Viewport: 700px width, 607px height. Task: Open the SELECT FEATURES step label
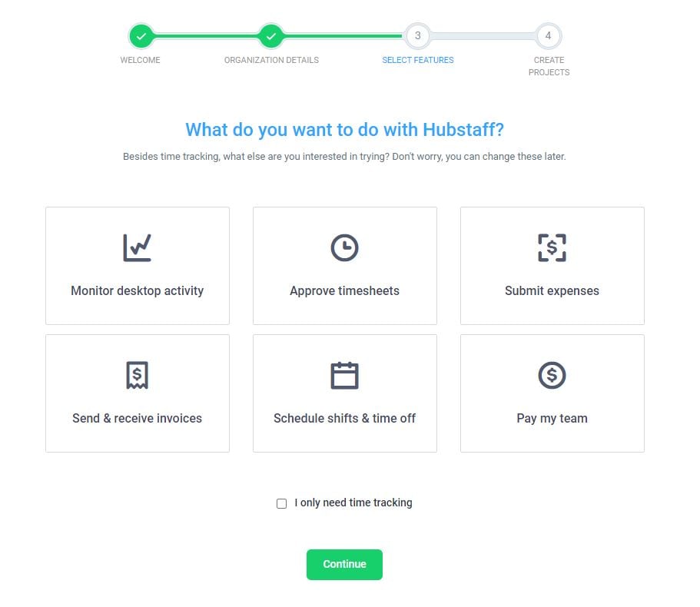(417, 60)
